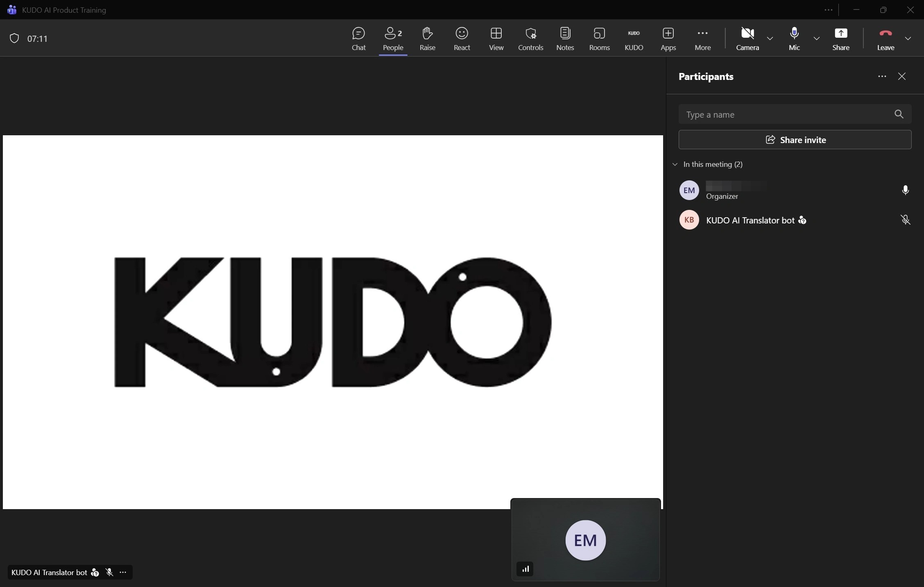Image resolution: width=924 pixels, height=587 pixels.
Task: Select the KUDO AI Translator bot participant
Action: point(795,220)
